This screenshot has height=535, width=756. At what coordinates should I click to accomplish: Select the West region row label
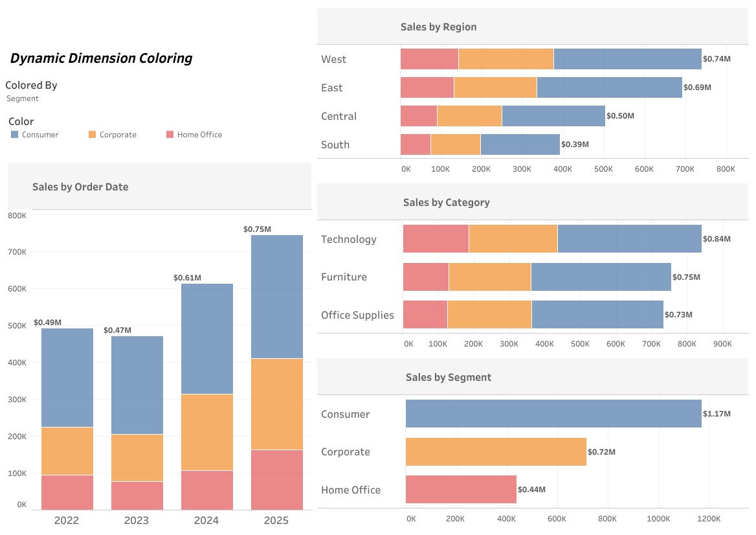[x=333, y=59]
